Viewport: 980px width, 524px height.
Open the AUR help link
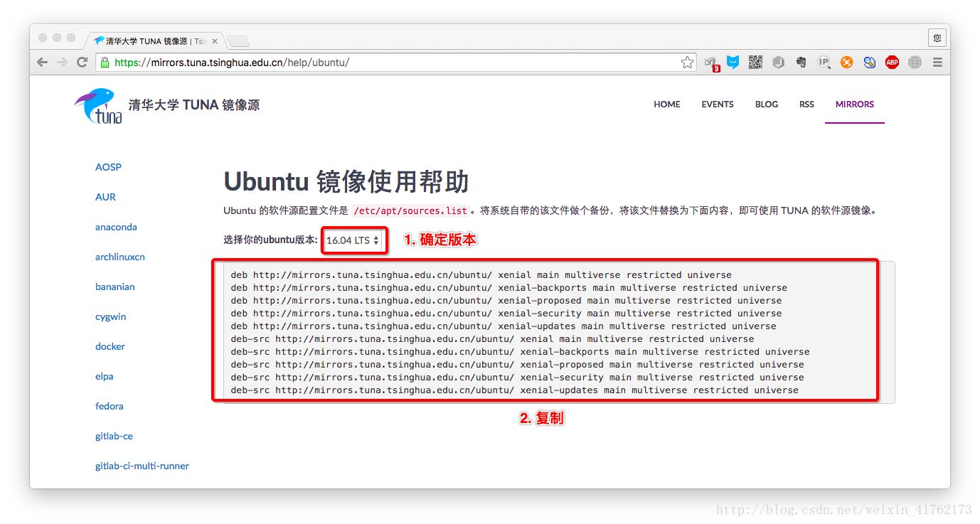click(x=105, y=197)
